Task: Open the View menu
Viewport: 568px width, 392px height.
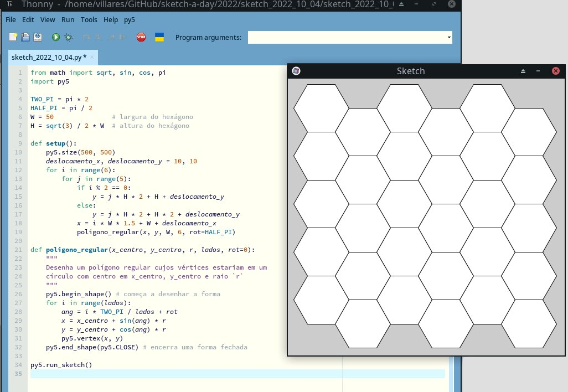Action: click(x=48, y=19)
